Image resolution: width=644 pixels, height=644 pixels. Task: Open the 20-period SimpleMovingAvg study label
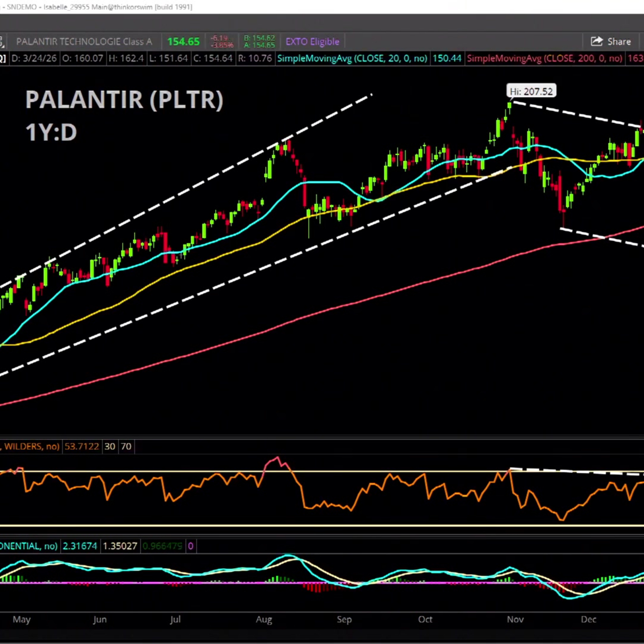click(352, 59)
